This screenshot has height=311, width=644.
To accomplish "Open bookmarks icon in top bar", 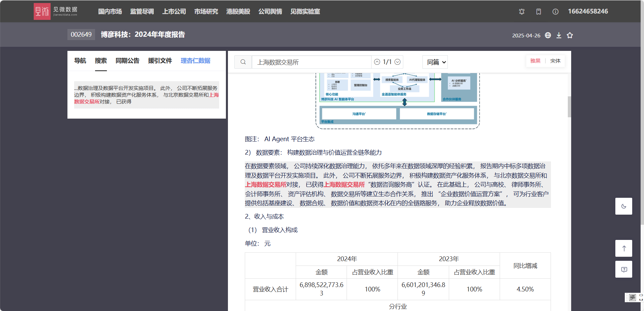I will (x=538, y=11).
